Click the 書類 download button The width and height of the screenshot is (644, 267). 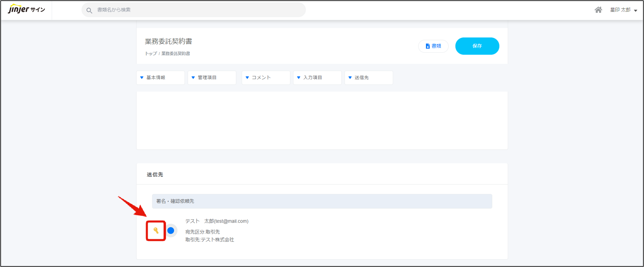pyautogui.click(x=433, y=46)
